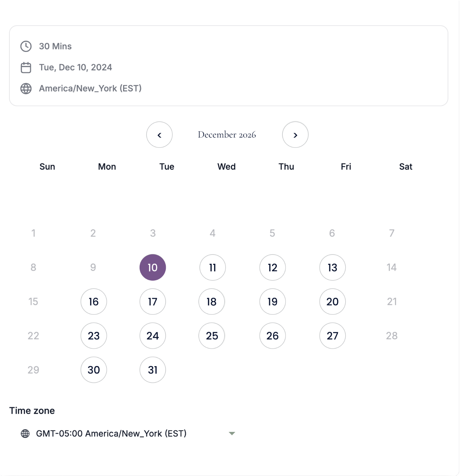Click the December 2026 month label
460x476 pixels.
[x=227, y=135]
